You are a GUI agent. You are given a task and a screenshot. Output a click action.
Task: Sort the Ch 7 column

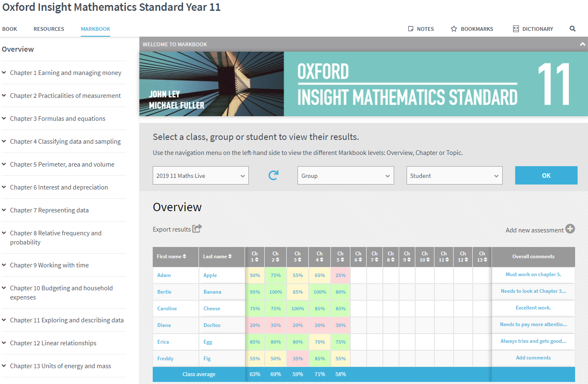[377, 259]
